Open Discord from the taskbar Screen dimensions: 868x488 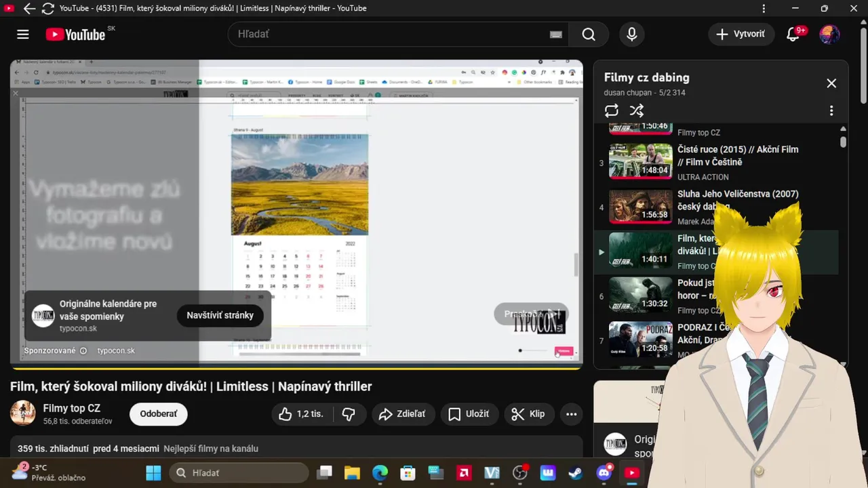click(x=604, y=472)
